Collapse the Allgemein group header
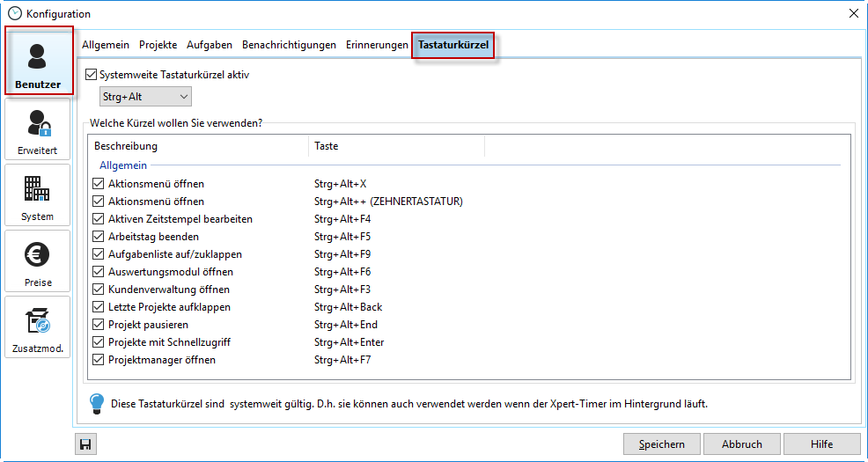Viewport: 868px width, 462px height. (123, 165)
